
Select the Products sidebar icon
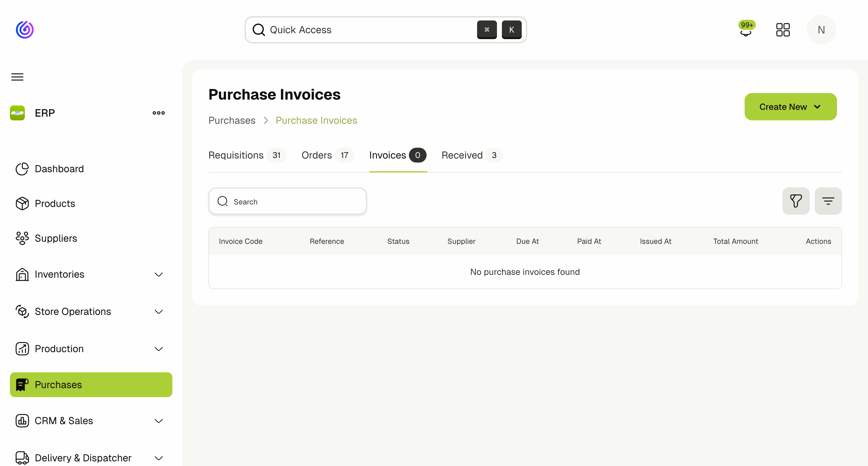[22, 203]
